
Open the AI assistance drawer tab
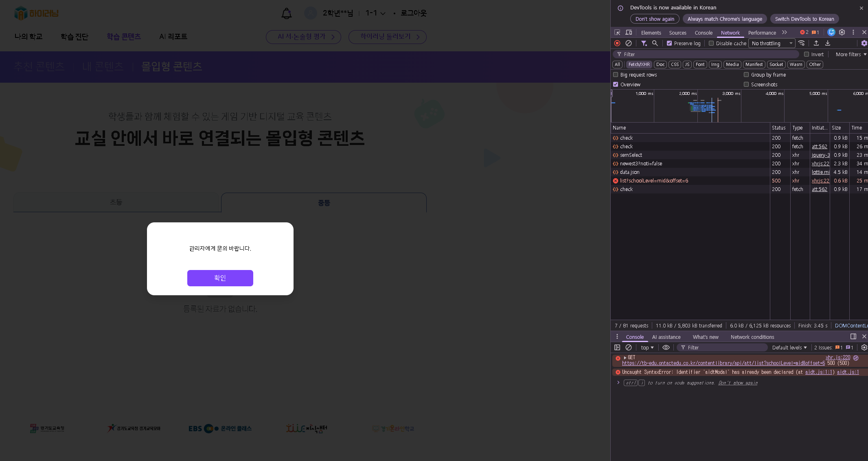tap(666, 337)
